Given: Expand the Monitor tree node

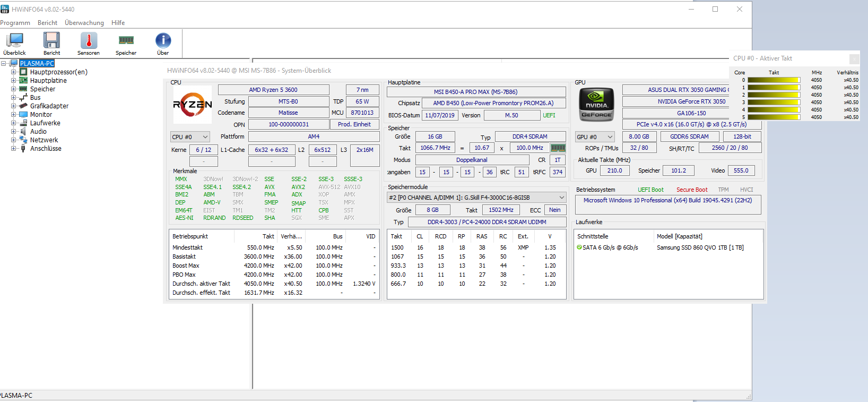Looking at the screenshot, I should pyautogui.click(x=13, y=114).
